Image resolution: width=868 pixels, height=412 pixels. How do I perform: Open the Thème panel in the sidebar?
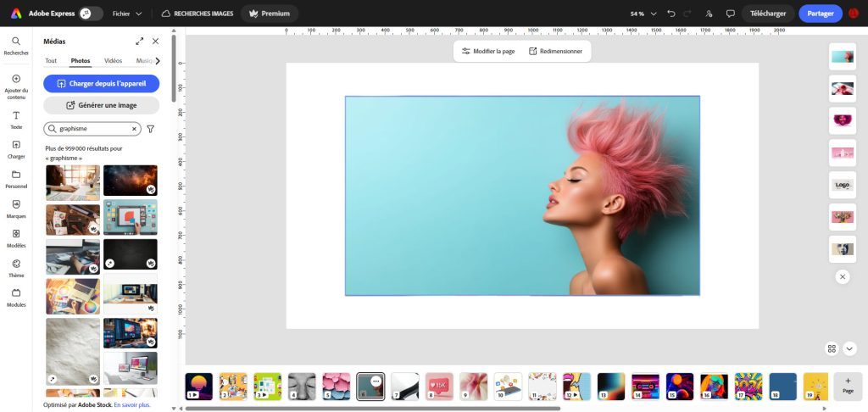click(x=16, y=267)
